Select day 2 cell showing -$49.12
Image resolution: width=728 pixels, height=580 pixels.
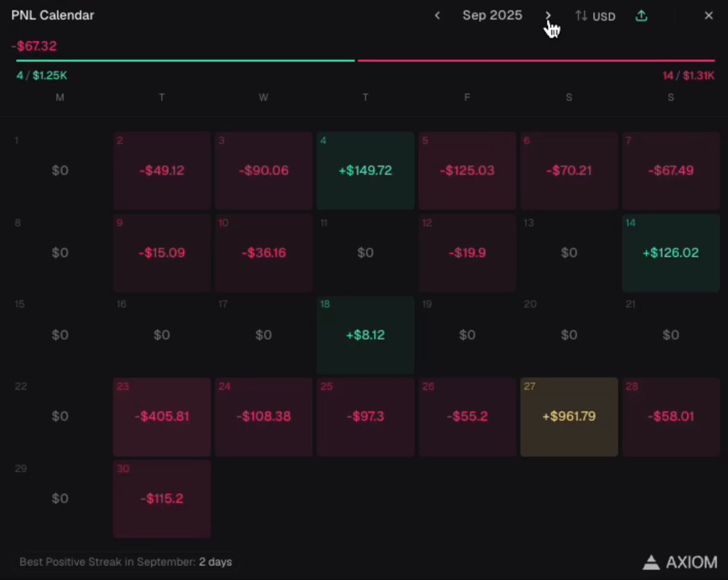[162, 170]
